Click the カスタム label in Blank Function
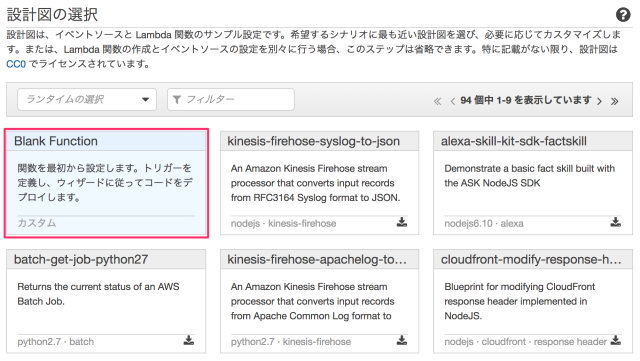Viewport: 640px width, 361px height. tap(37, 223)
